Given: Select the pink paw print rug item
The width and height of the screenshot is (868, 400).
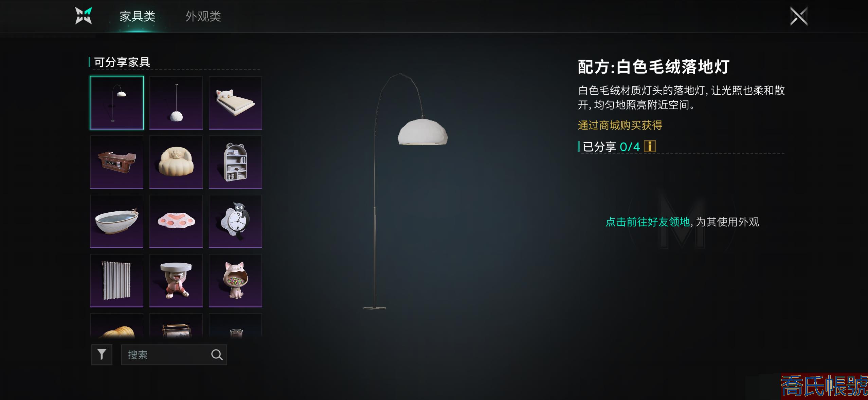Looking at the screenshot, I should (x=176, y=221).
